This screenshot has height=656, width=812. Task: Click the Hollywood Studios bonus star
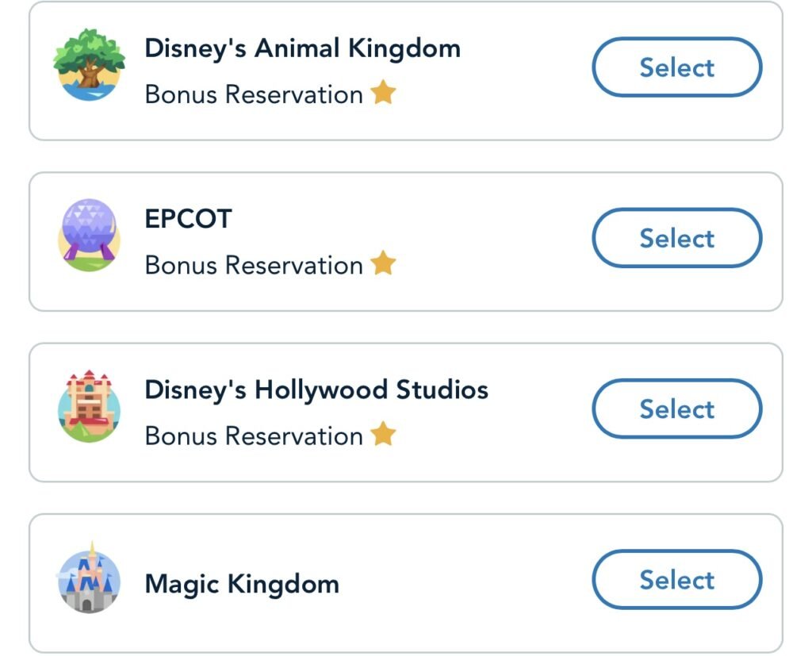pyautogui.click(x=383, y=434)
